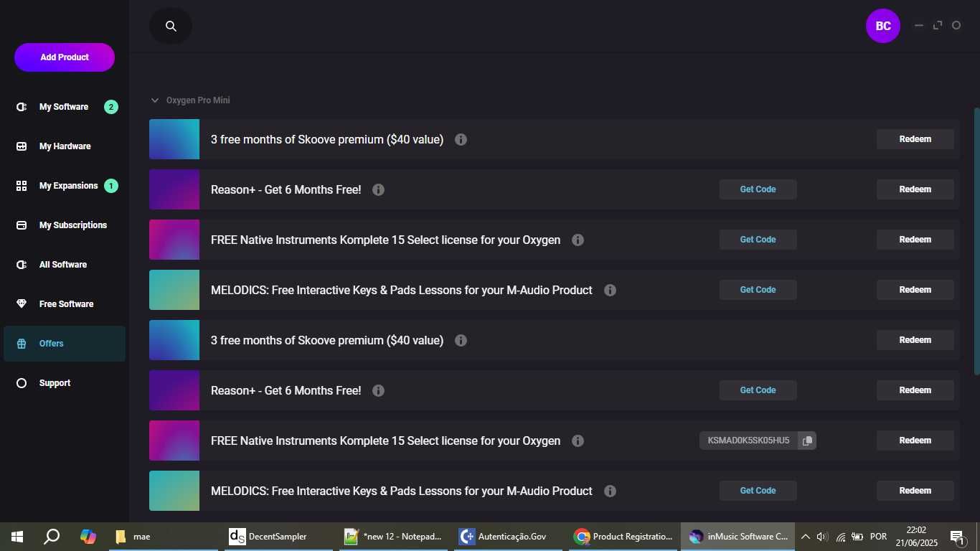Copy the KSMAD0K5SK05HU5 code with copy icon
The image size is (980, 551).
(807, 441)
